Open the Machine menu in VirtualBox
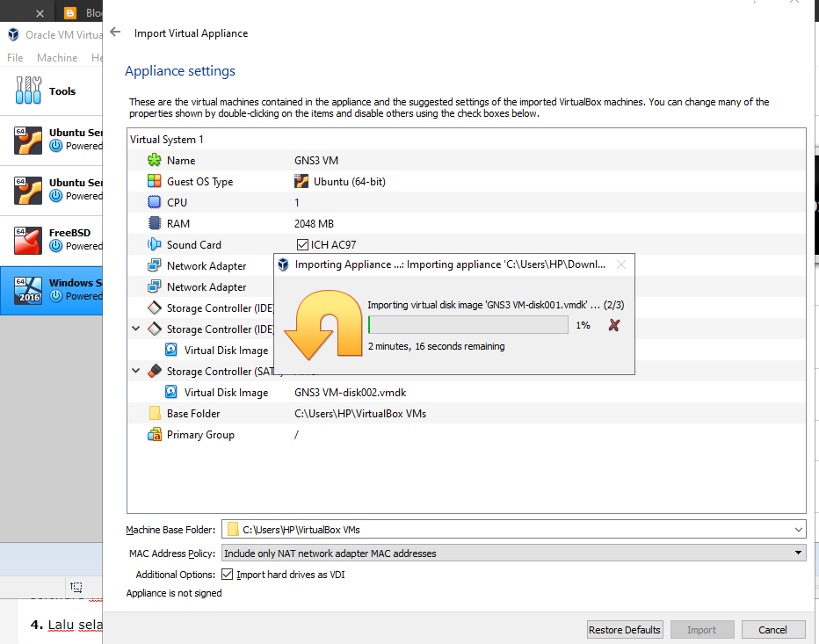The width and height of the screenshot is (819, 644). click(57, 57)
